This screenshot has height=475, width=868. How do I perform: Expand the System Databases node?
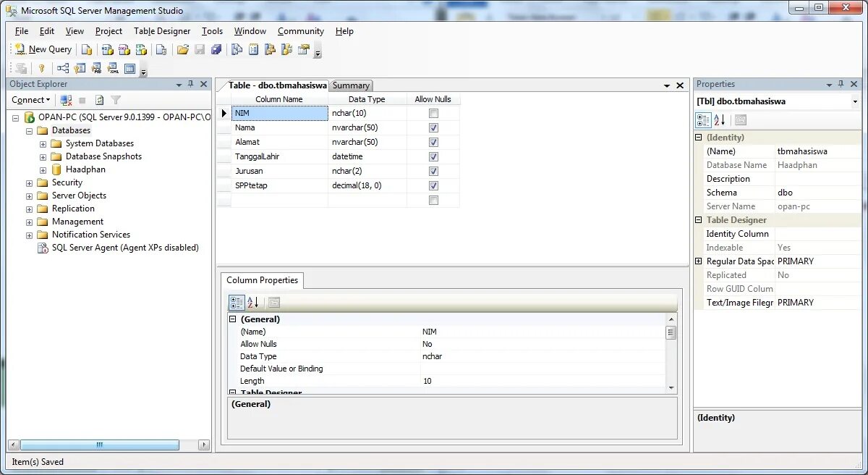(43, 144)
